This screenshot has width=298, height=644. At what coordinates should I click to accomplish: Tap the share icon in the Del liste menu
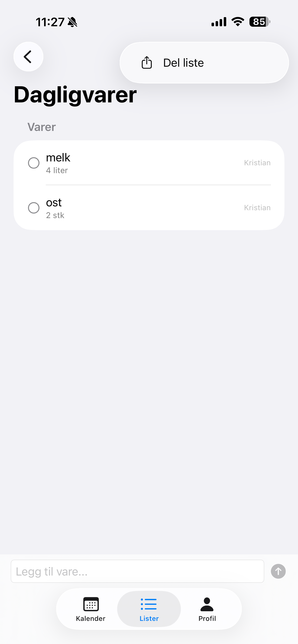[x=147, y=63]
